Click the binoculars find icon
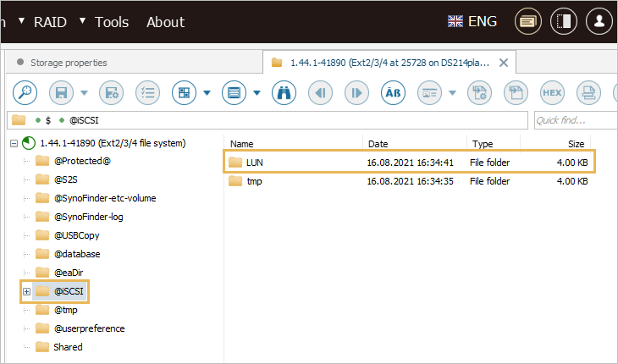 (284, 92)
